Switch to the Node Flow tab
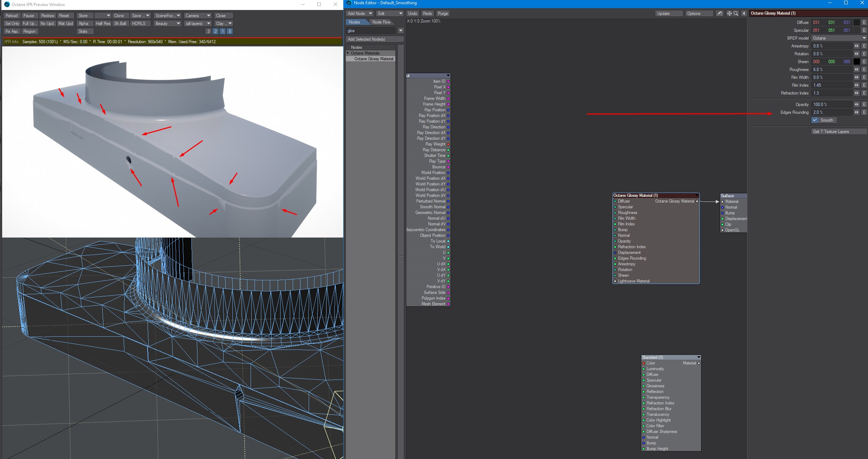868x459 pixels. (381, 22)
